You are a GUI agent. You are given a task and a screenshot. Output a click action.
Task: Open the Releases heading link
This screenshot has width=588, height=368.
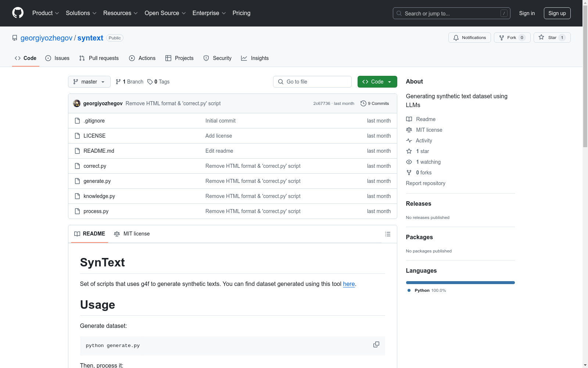click(x=419, y=204)
